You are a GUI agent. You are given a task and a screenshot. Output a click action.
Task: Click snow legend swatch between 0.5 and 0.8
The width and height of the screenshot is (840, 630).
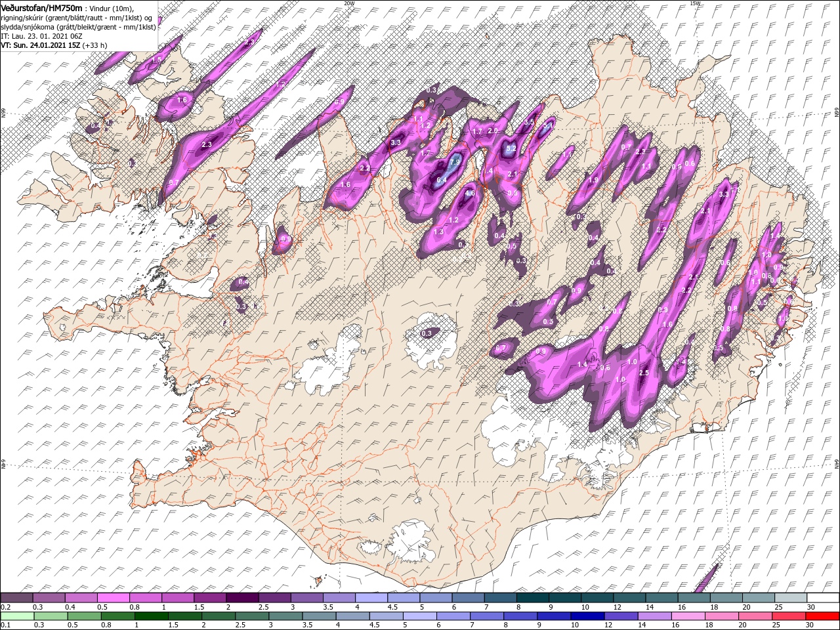(x=113, y=597)
